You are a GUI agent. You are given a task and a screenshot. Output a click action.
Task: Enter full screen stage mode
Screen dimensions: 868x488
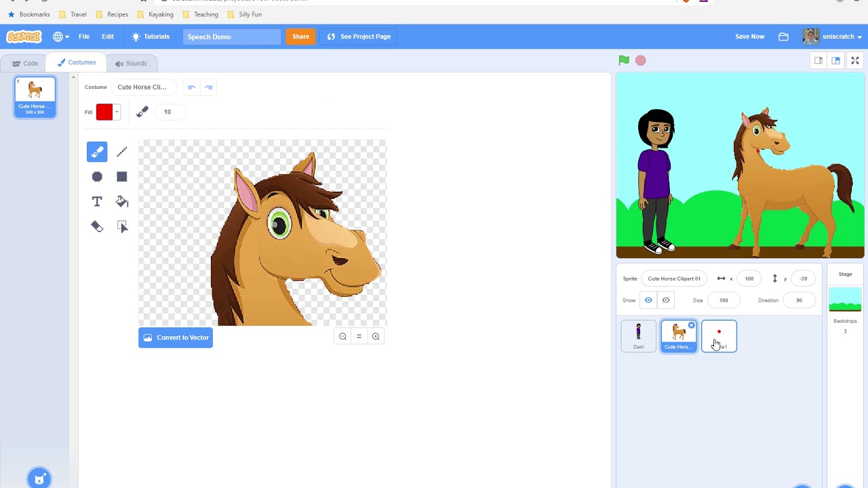coord(855,60)
